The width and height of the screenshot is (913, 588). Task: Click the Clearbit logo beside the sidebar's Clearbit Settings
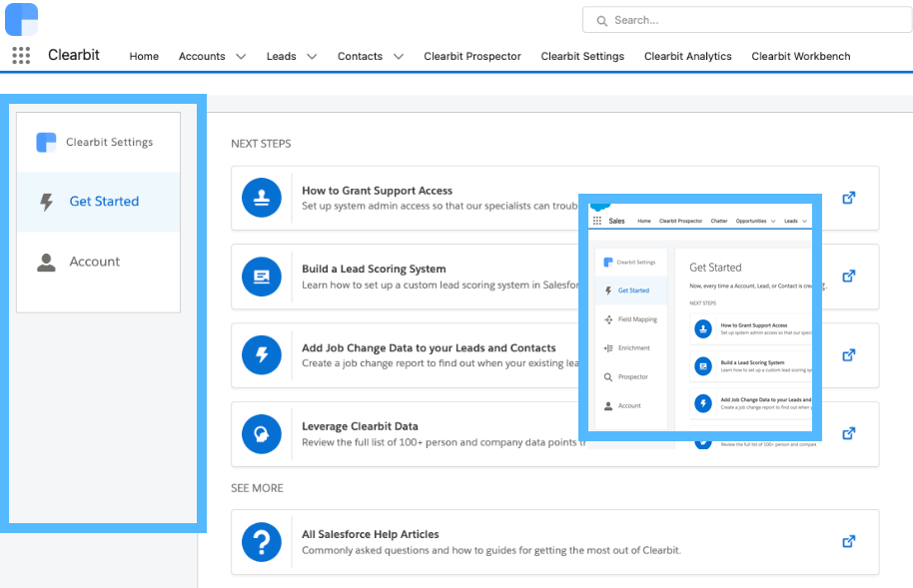pyautogui.click(x=46, y=142)
